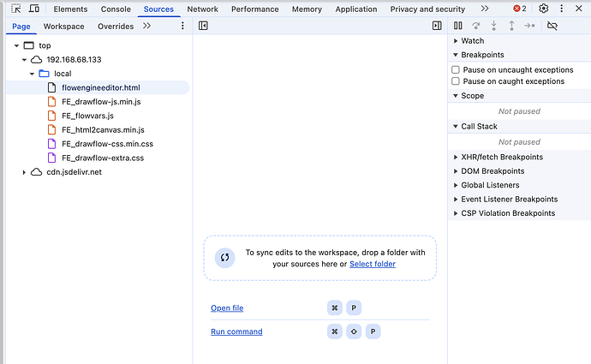
Task: Click the Open file link
Action: [227, 308]
